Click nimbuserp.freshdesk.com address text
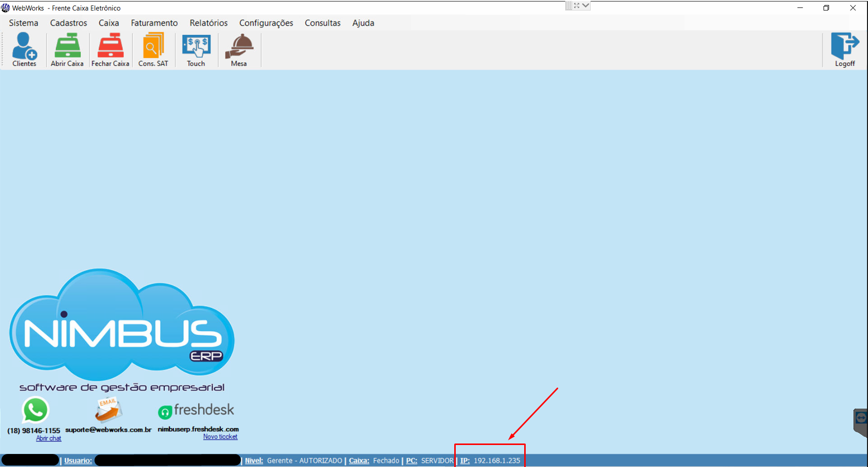The image size is (868, 467). (x=198, y=429)
